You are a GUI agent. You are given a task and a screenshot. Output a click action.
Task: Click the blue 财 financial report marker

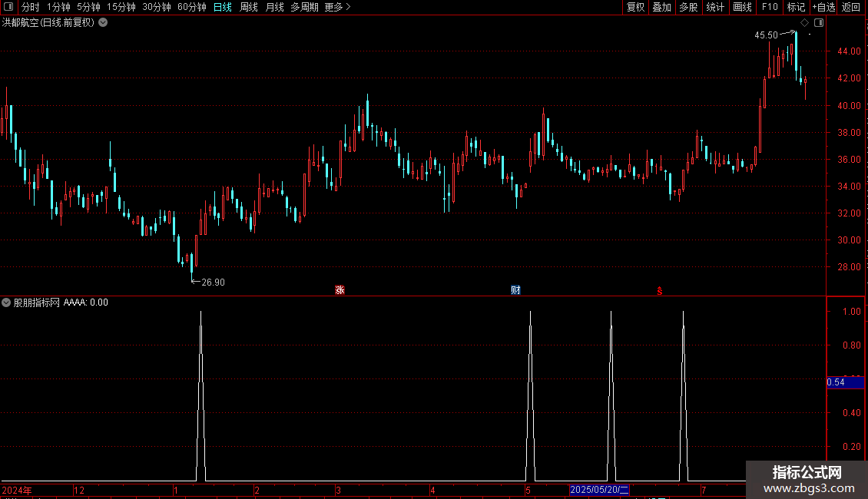[x=515, y=290]
